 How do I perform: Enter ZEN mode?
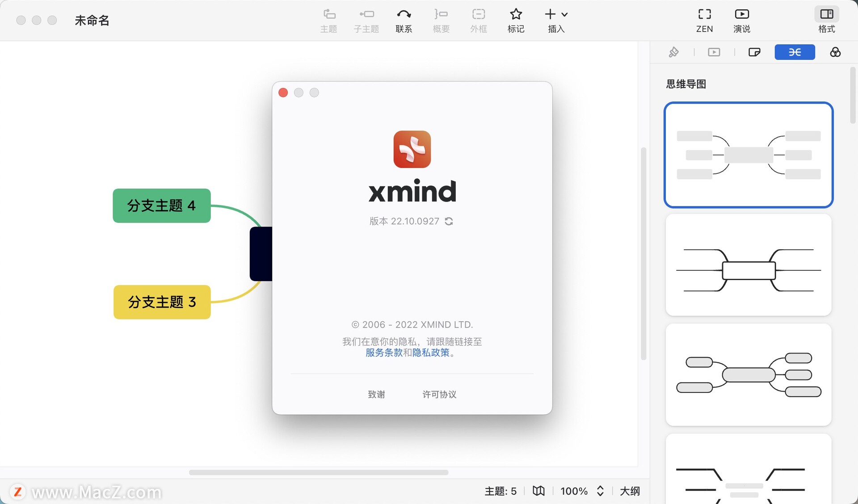coord(704,21)
